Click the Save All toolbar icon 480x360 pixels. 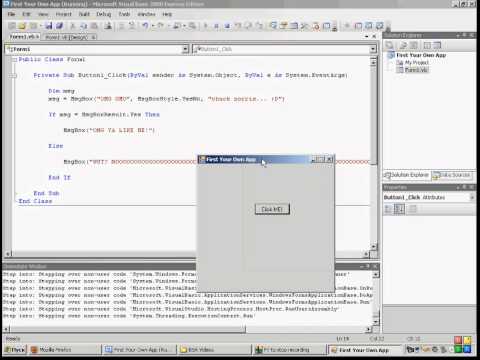(x=59, y=26)
